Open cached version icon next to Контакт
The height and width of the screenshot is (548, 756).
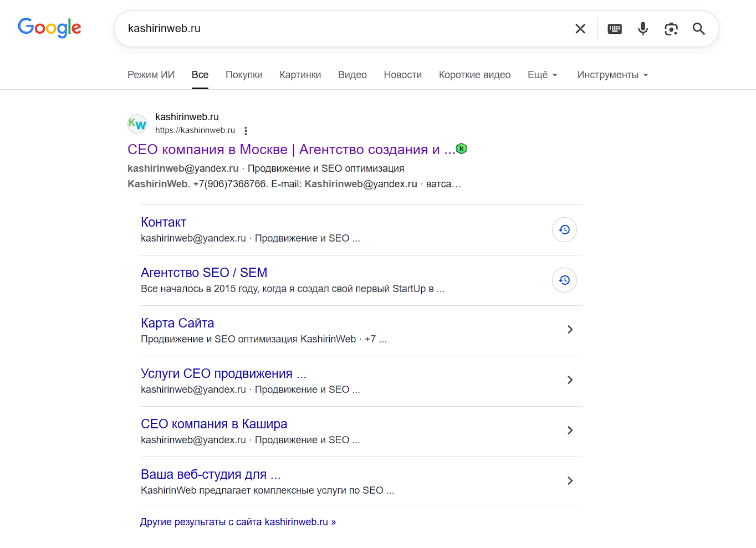click(564, 229)
